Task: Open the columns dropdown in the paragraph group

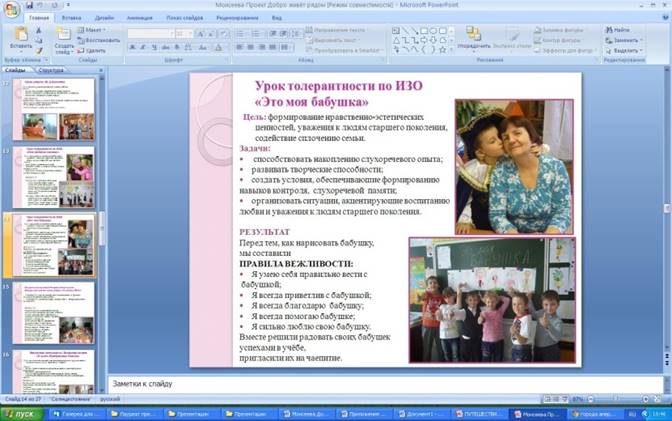Action: click(286, 47)
